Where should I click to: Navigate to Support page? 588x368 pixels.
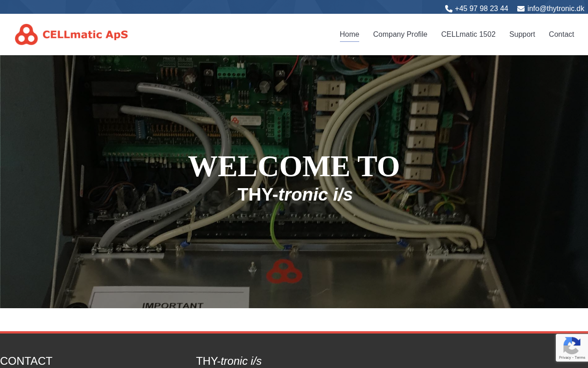click(522, 34)
